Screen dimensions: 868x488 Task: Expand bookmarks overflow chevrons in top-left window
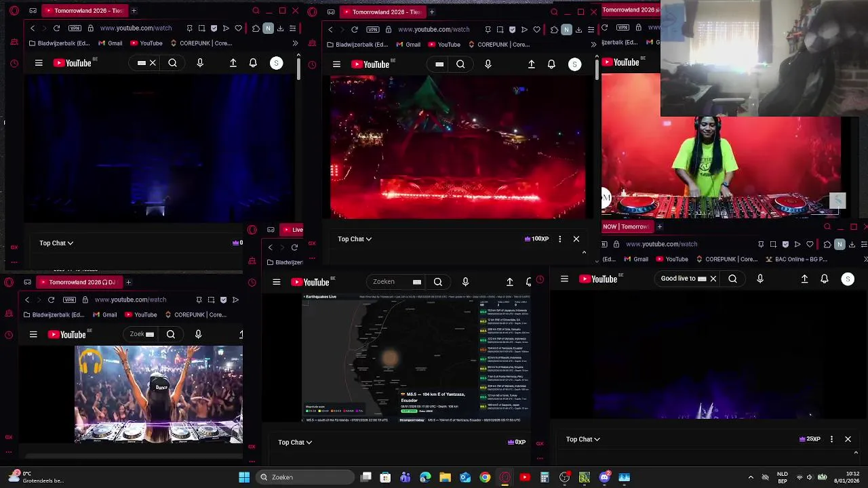coord(295,43)
